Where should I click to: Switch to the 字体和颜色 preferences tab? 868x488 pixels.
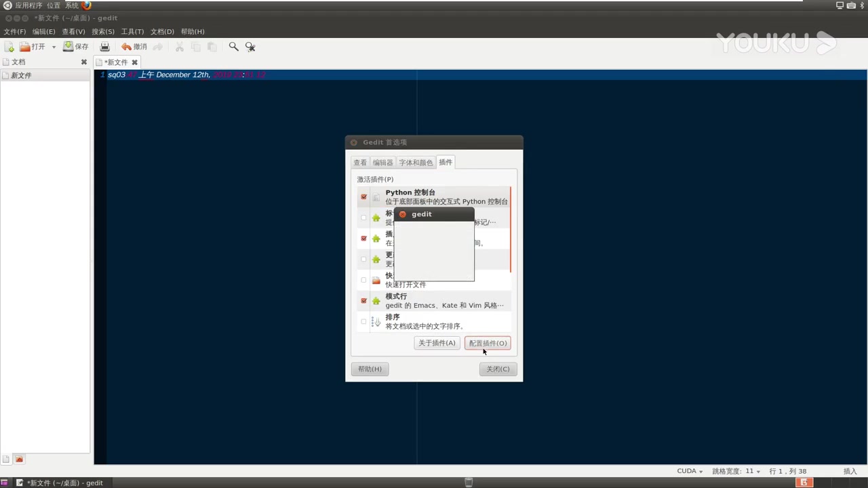(x=416, y=162)
